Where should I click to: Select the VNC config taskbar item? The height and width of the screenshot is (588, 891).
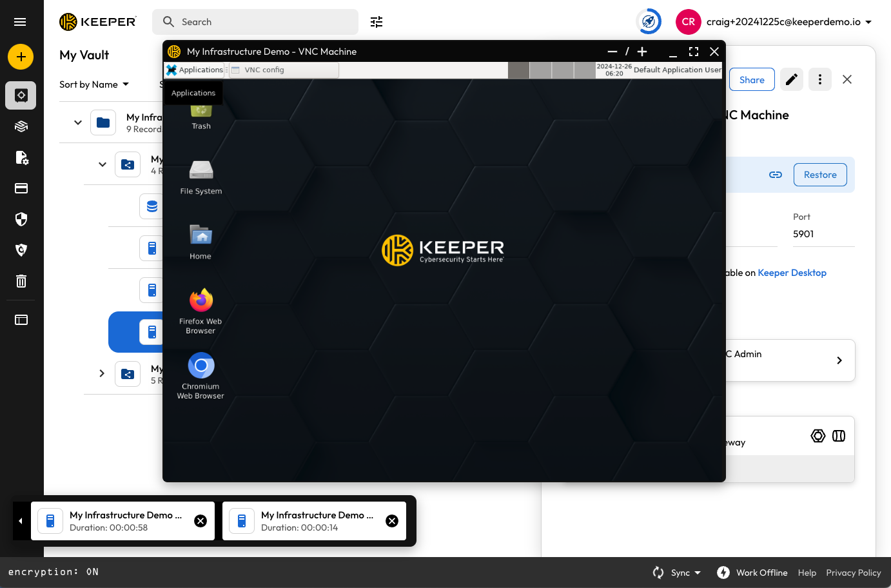pos(284,70)
